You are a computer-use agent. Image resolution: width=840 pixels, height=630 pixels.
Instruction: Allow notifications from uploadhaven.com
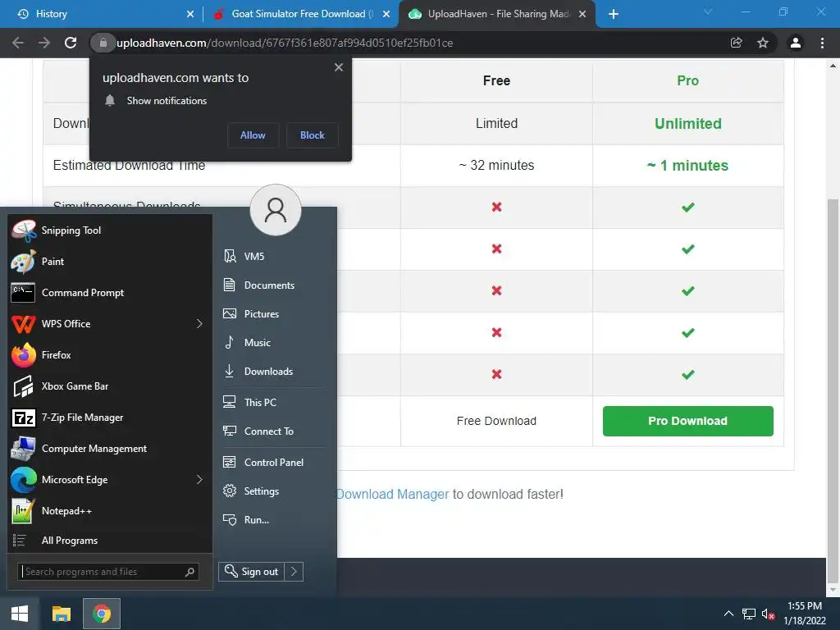(253, 135)
